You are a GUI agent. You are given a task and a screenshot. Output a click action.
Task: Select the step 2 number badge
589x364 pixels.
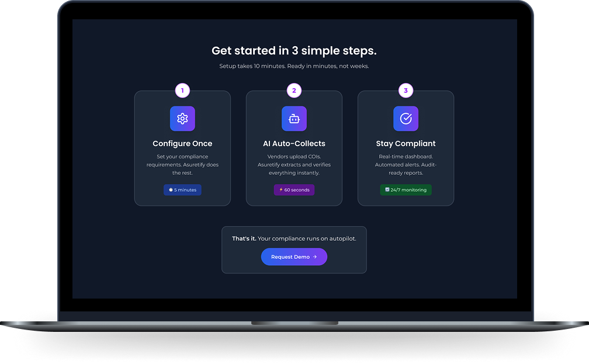(294, 91)
